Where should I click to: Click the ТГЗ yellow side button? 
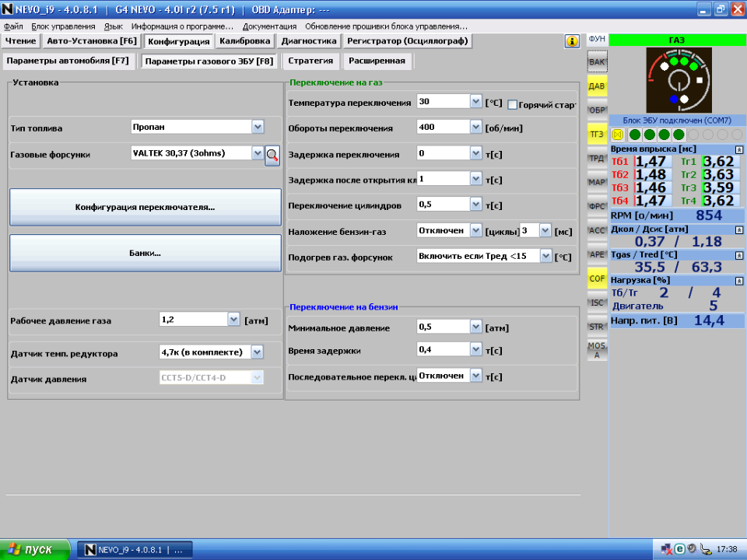(597, 134)
